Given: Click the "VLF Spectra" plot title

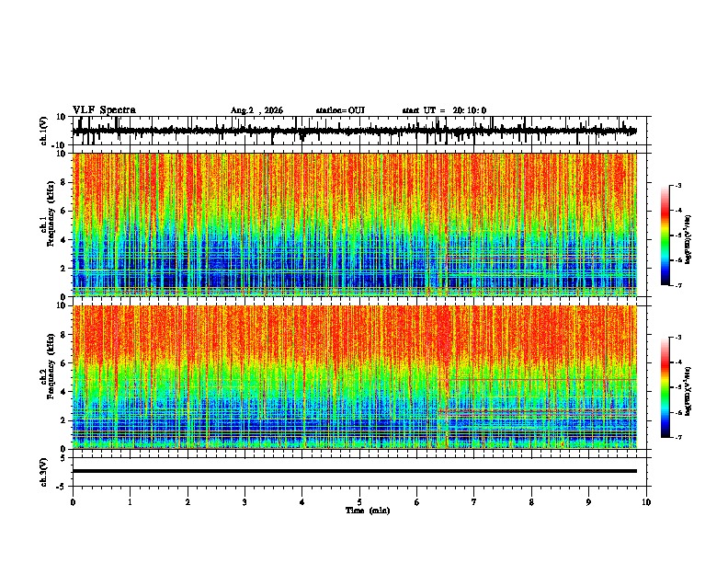Looking at the screenshot, I should point(104,110).
